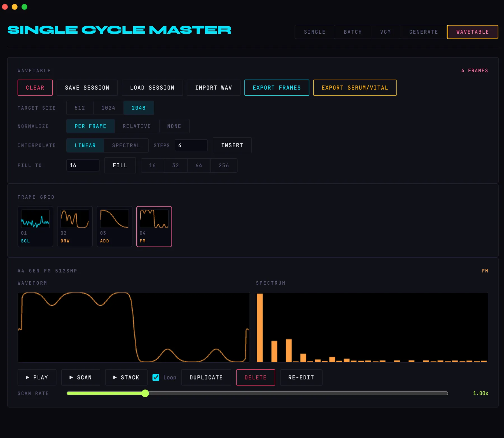Delete the selected frame
The width and height of the screenshot is (504, 438).
(x=256, y=377)
